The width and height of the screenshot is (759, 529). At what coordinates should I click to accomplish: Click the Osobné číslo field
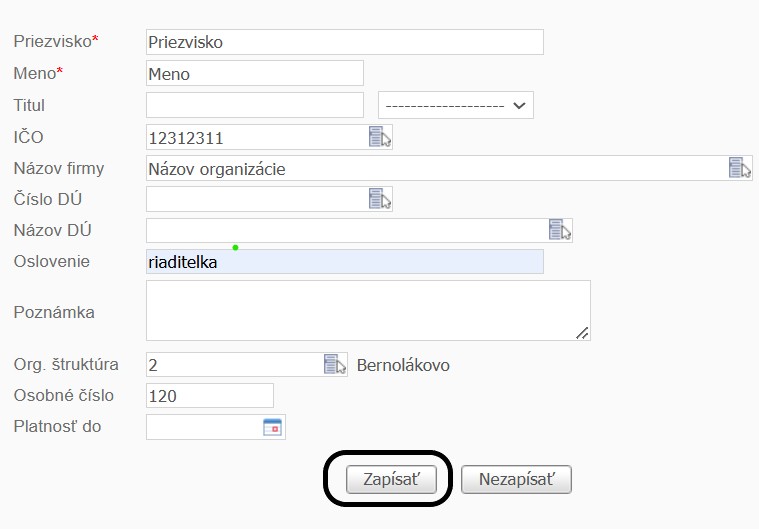pos(209,396)
